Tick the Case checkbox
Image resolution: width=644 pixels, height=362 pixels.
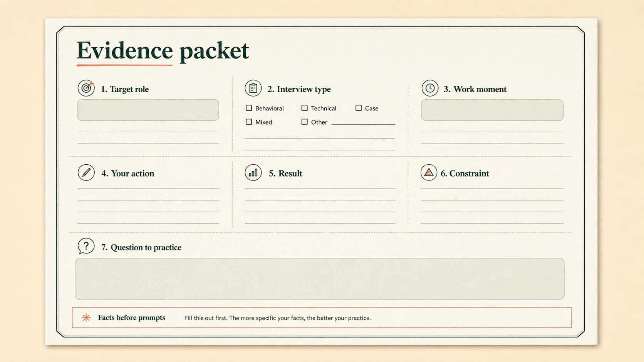click(359, 108)
